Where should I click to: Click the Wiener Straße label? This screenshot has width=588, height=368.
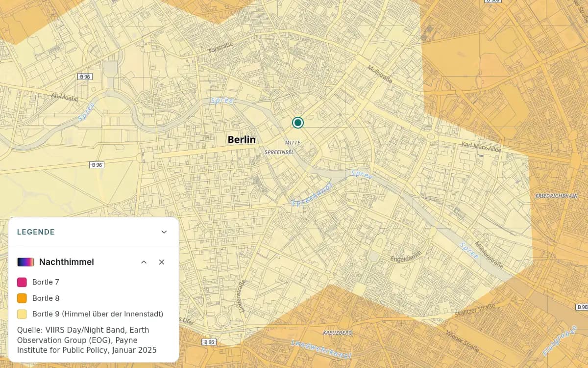[x=463, y=341]
